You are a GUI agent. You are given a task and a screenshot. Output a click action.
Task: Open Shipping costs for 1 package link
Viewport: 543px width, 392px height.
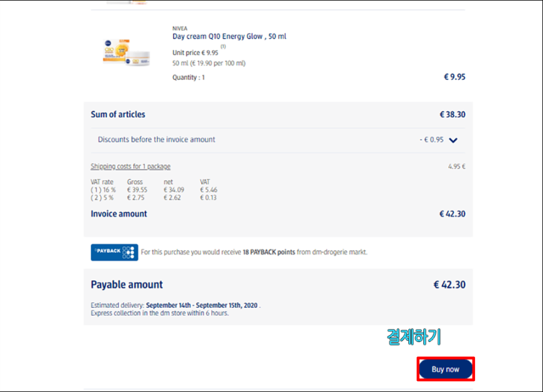130,166
